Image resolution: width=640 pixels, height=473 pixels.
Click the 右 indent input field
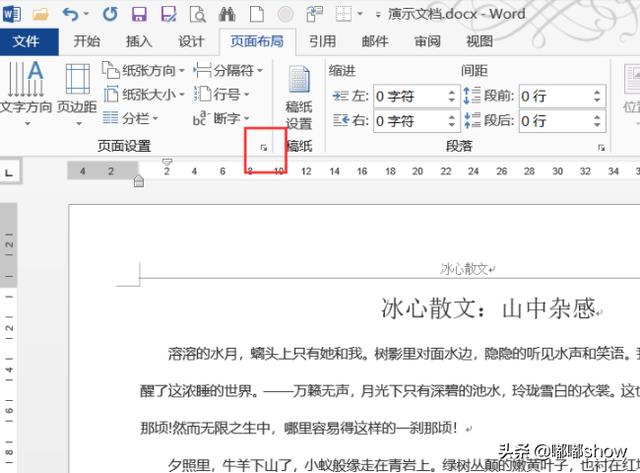coord(410,121)
